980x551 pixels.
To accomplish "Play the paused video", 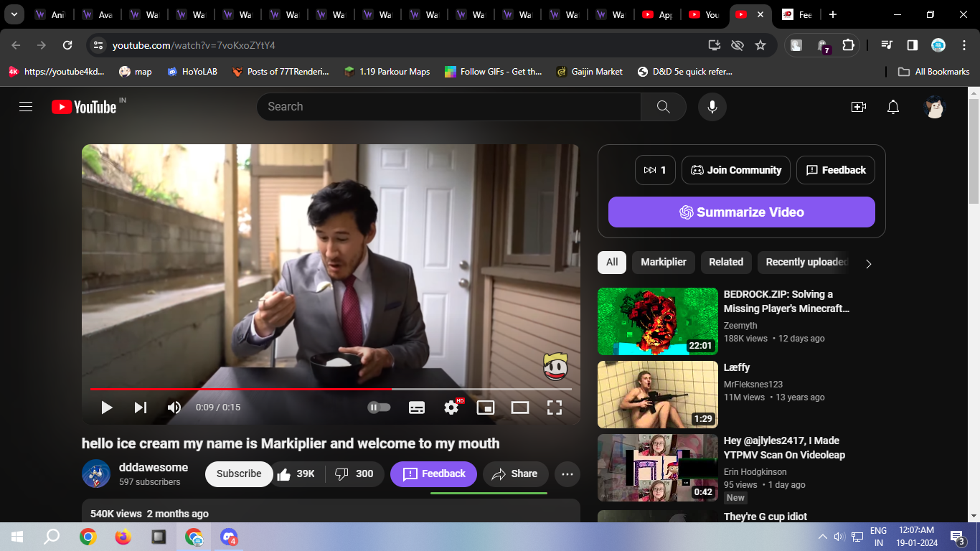I will [107, 408].
